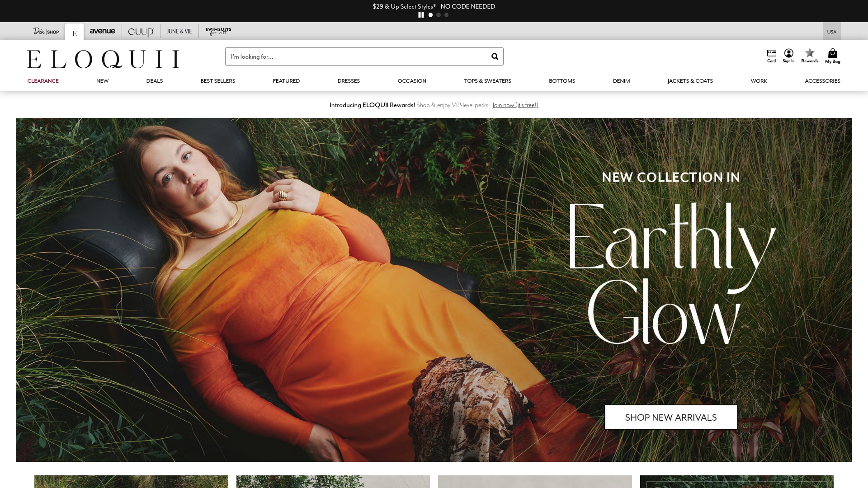
Task: Expand the TOPS & SWEATERS menu
Action: [x=487, y=81]
